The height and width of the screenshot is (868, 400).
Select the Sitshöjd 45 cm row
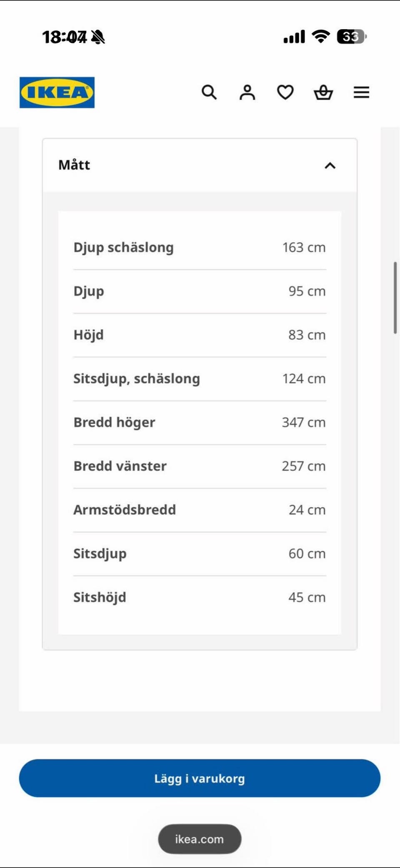[200, 597]
